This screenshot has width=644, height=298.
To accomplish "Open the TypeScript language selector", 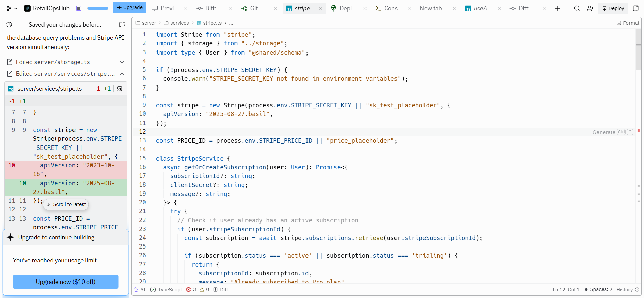I will (166, 290).
